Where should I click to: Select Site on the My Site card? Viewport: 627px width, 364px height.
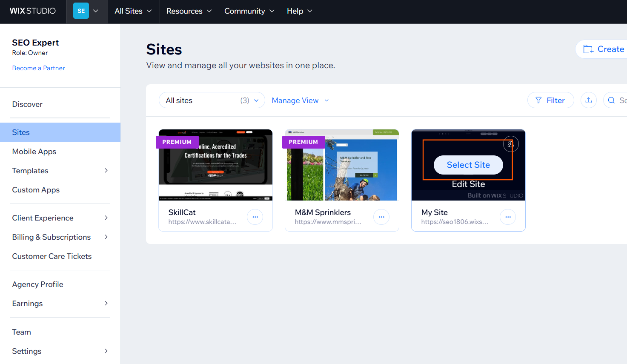pyautogui.click(x=468, y=165)
